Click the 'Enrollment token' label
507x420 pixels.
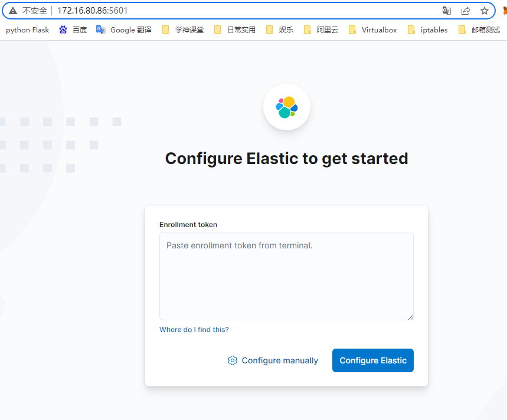point(188,225)
